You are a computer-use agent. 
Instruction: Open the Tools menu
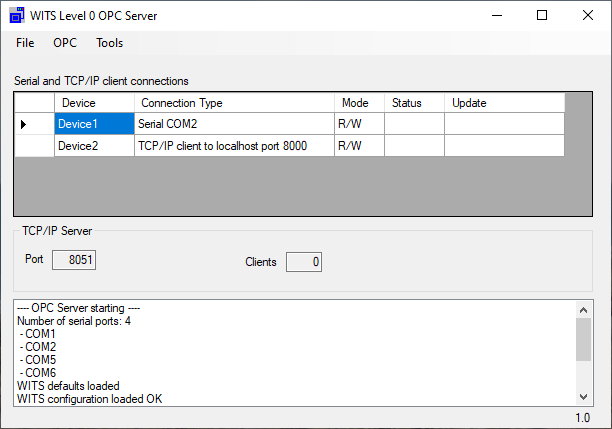click(110, 43)
